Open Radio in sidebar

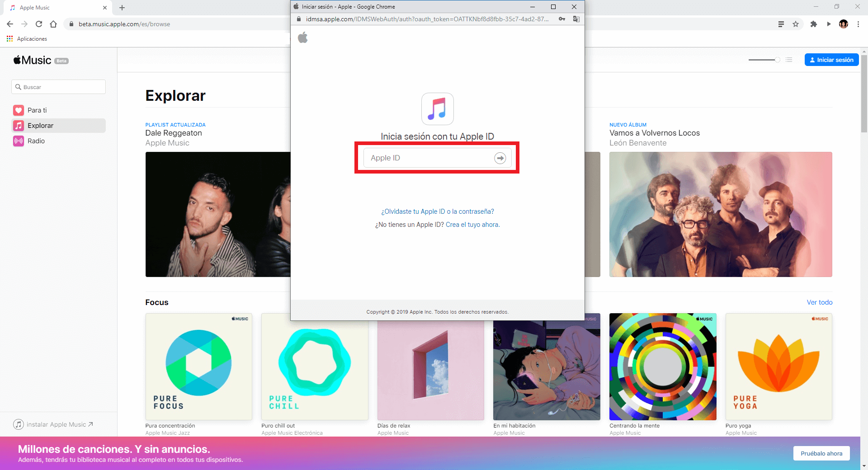tap(58, 141)
